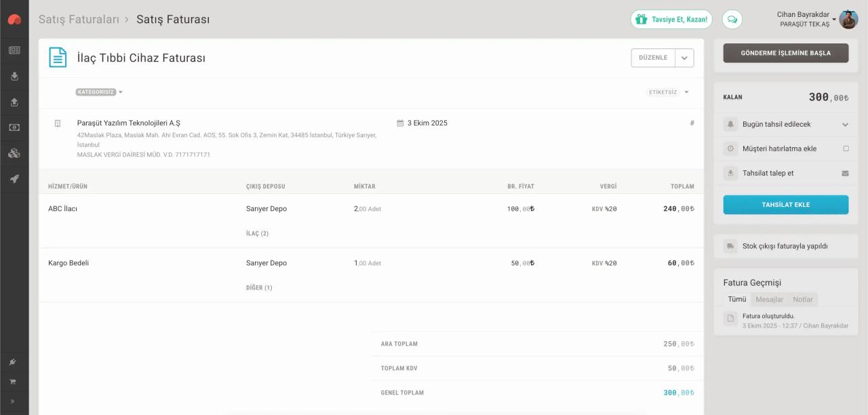The image size is (868, 415).
Task: Switch to the Mesajlar tab
Action: (x=769, y=300)
